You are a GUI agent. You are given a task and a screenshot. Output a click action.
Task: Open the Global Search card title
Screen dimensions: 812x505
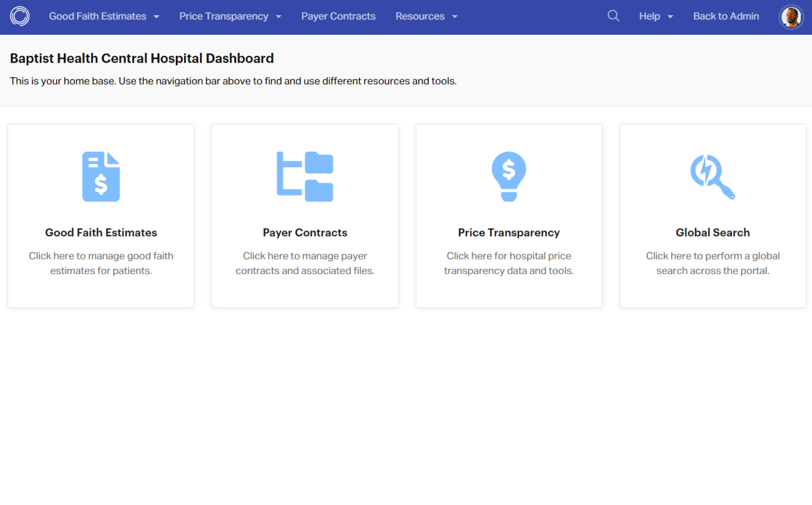pyautogui.click(x=713, y=232)
